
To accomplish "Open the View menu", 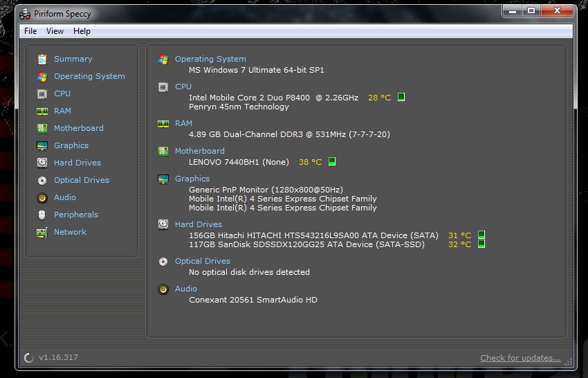I will click(55, 31).
